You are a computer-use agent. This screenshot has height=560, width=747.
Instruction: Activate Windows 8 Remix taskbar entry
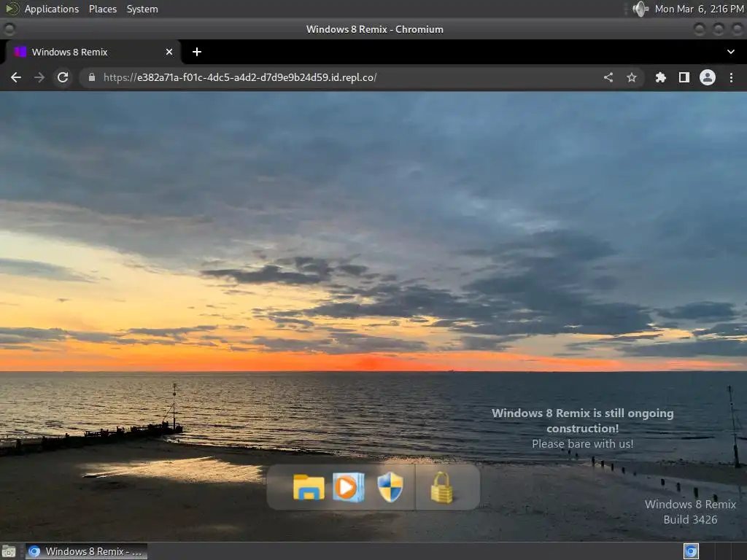[x=86, y=551]
